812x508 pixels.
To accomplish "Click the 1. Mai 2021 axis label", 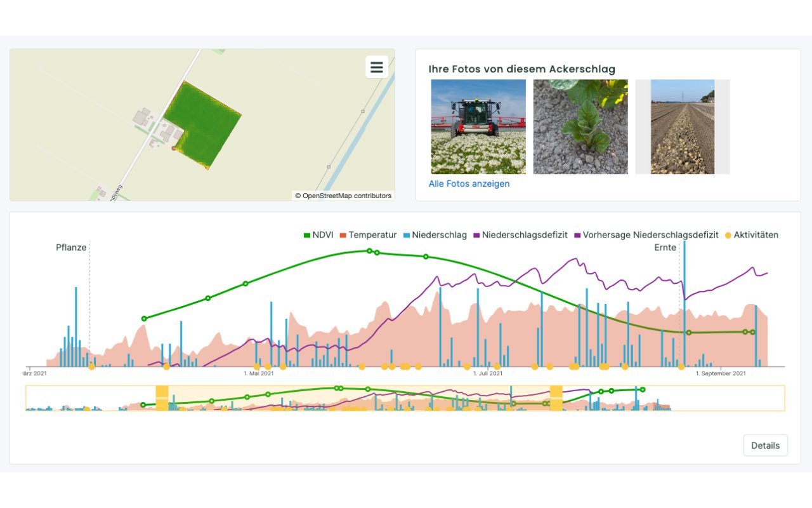I will coord(259,373).
